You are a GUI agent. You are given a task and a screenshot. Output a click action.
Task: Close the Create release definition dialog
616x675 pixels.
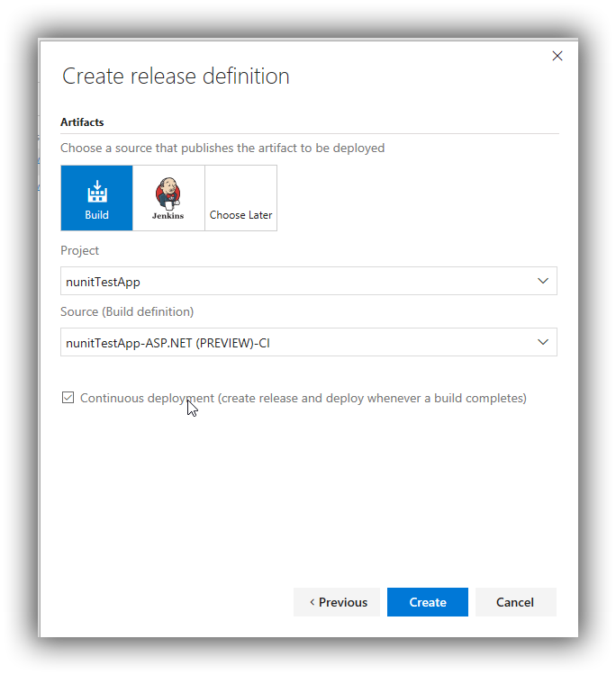click(x=557, y=56)
